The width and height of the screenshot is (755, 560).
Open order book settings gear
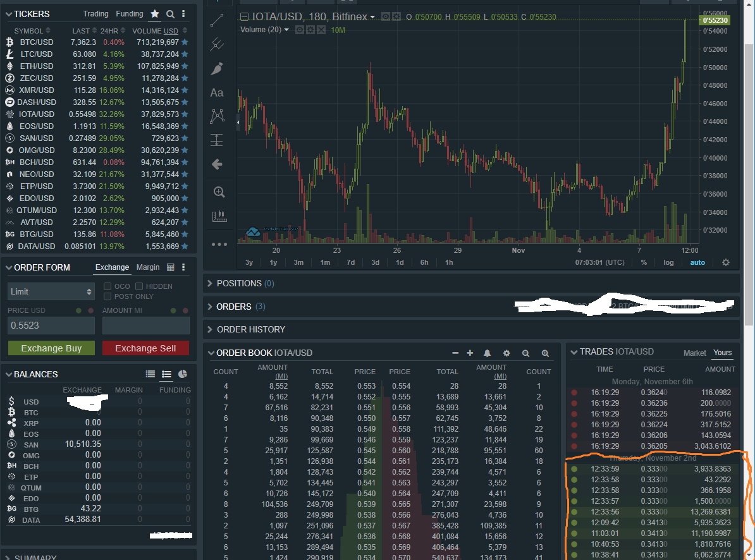[506, 353]
